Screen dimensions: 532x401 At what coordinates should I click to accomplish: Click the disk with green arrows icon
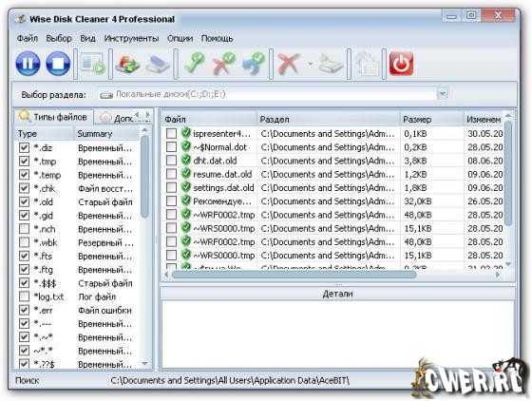127,64
